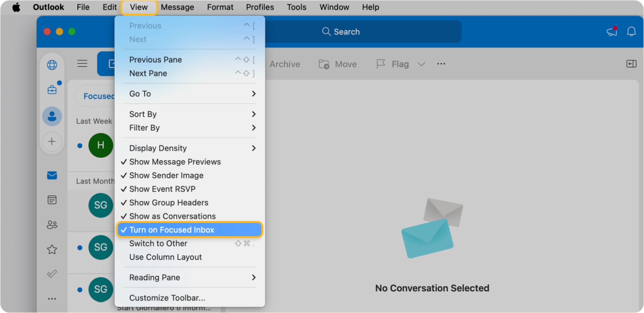
Task: Close the View menu
Action: coord(139,7)
